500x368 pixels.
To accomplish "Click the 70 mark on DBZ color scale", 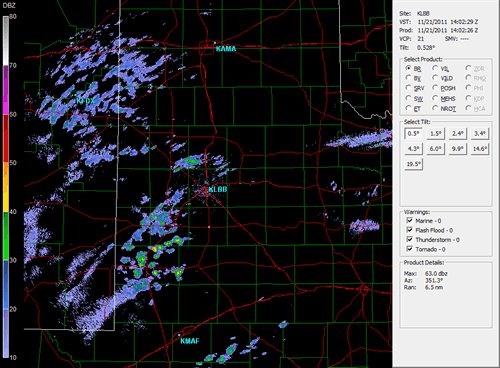I will [x=13, y=65].
